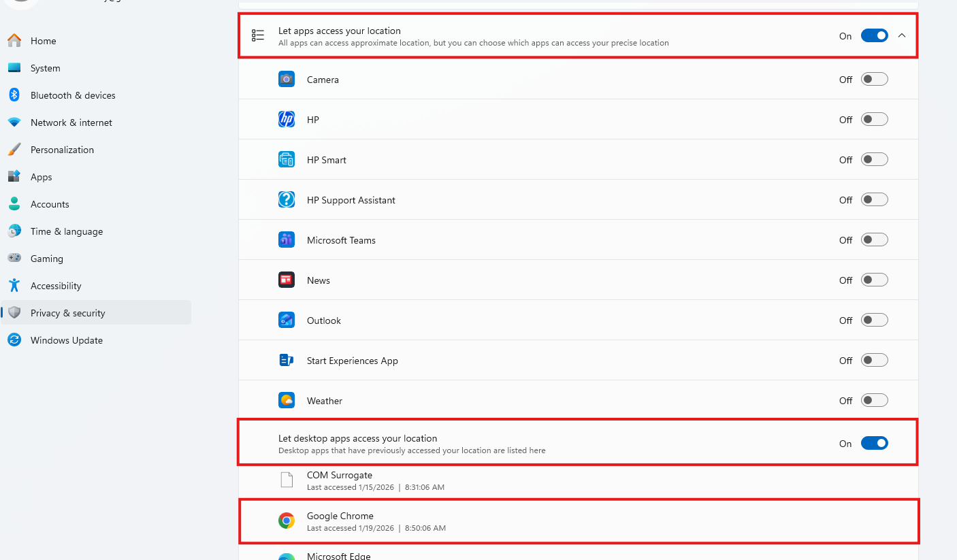Click the list icon beside Let apps access

tap(258, 35)
